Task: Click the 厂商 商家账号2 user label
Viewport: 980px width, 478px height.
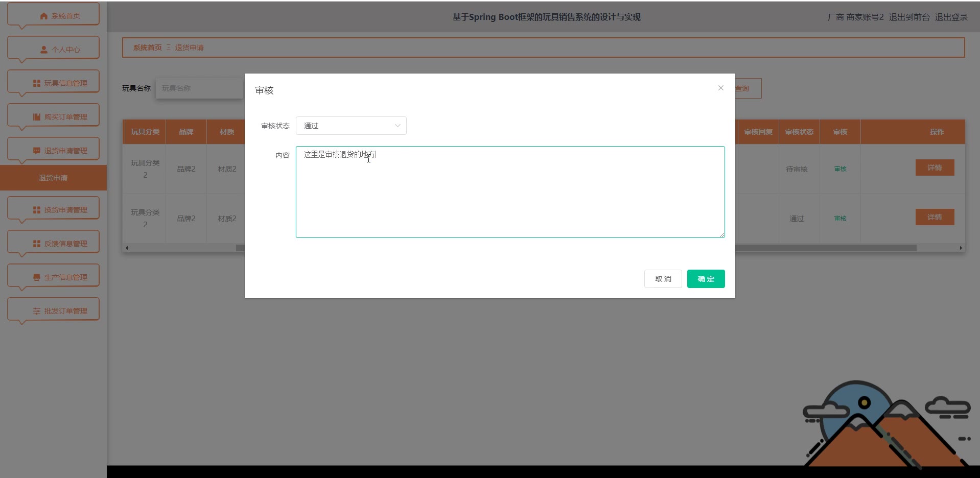Action: click(x=855, y=17)
